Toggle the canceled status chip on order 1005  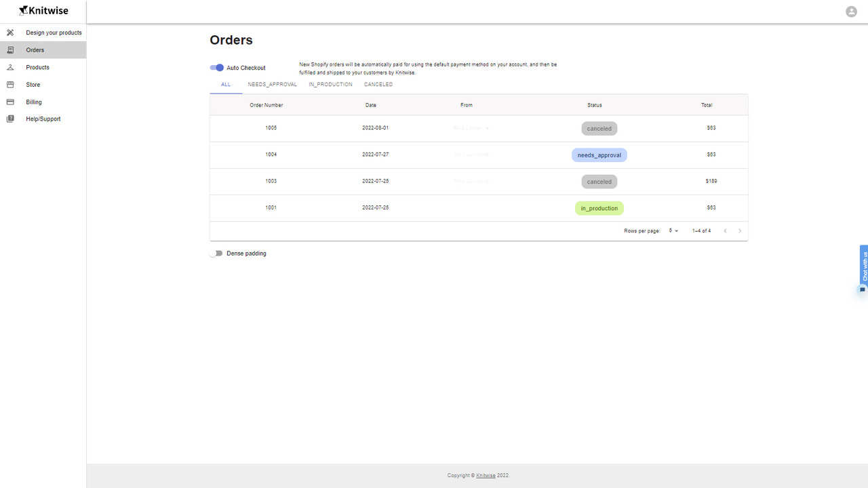click(x=599, y=128)
